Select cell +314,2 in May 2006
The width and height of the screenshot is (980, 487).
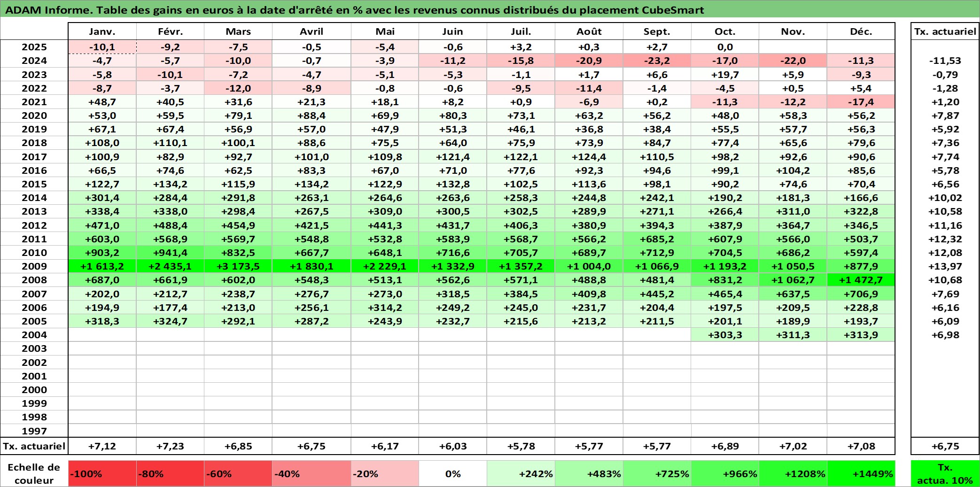[385, 308]
